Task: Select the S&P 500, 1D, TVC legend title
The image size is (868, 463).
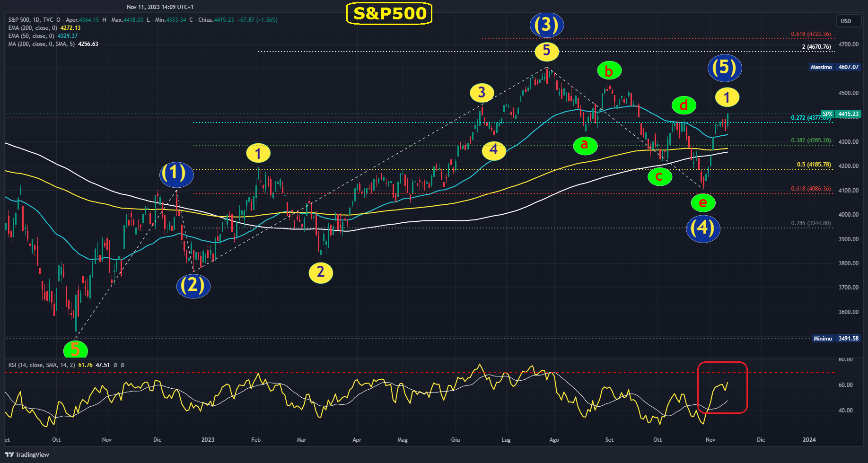Action: point(31,20)
